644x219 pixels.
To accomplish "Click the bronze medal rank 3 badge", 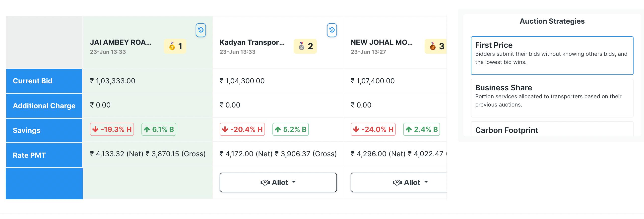I will pos(436,46).
